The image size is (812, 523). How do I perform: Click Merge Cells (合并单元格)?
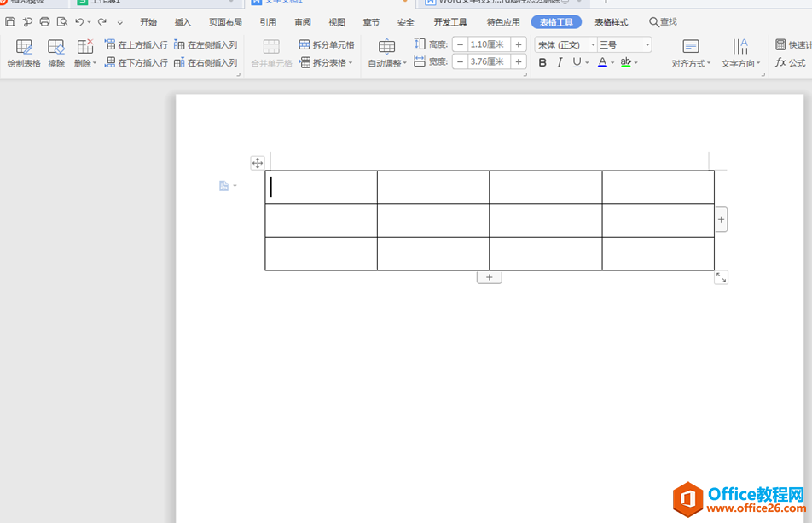click(271, 54)
